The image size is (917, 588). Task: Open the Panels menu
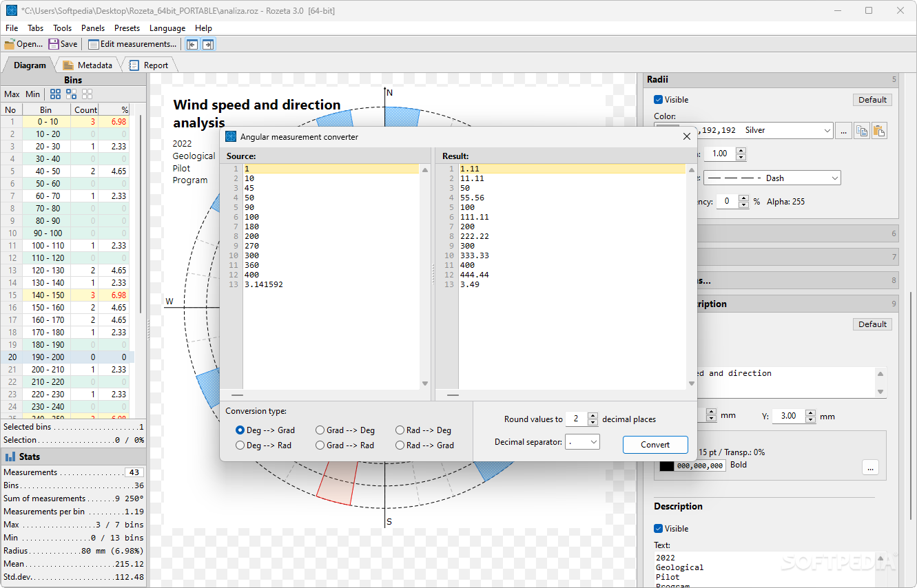[93, 28]
